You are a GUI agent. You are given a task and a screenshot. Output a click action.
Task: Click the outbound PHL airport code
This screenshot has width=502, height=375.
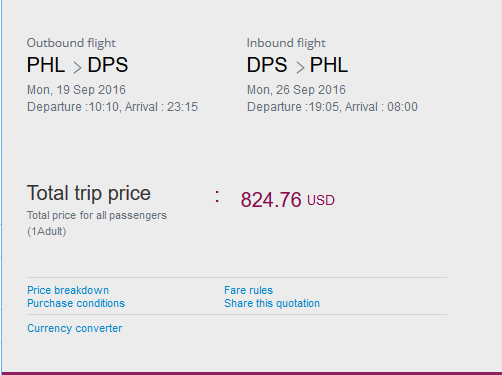point(46,65)
